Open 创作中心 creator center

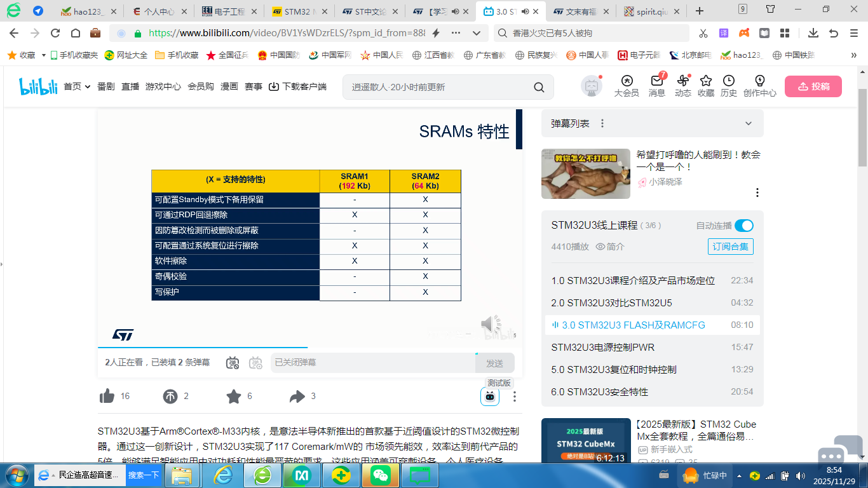[759, 86]
